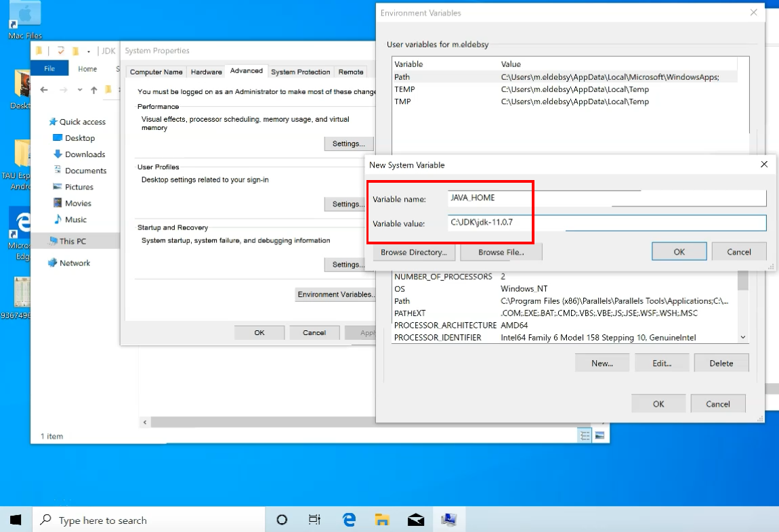This screenshot has height=532, width=779.
Task: Open Cortana on the taskbar
Action: pyautogui.click(x=282, y=520)
